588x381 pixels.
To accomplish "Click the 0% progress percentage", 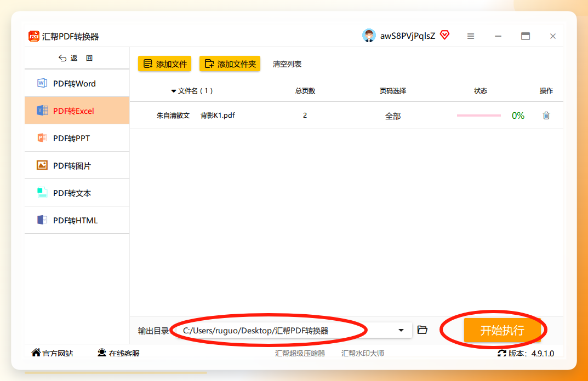I will [518, 116].
